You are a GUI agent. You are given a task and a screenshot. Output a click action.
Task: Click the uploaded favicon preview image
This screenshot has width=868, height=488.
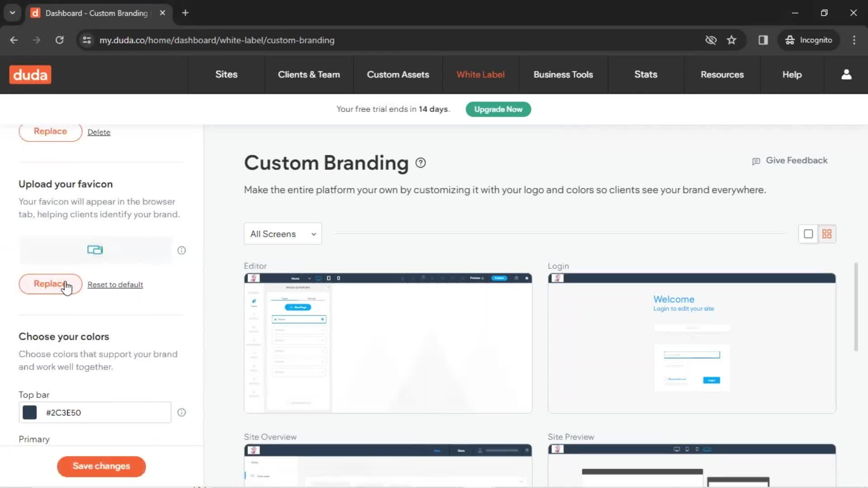pos(95,250)
